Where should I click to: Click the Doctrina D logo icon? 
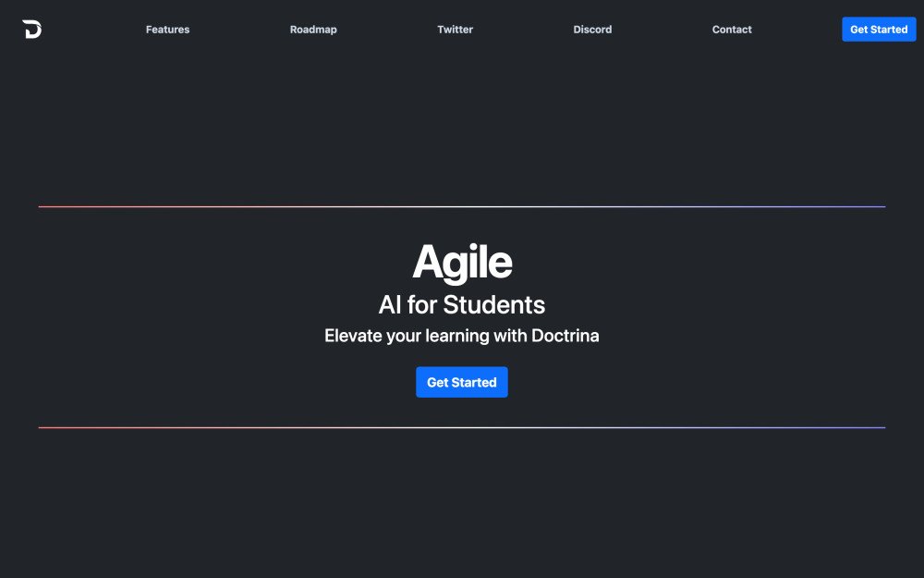[x=32, y=30]
